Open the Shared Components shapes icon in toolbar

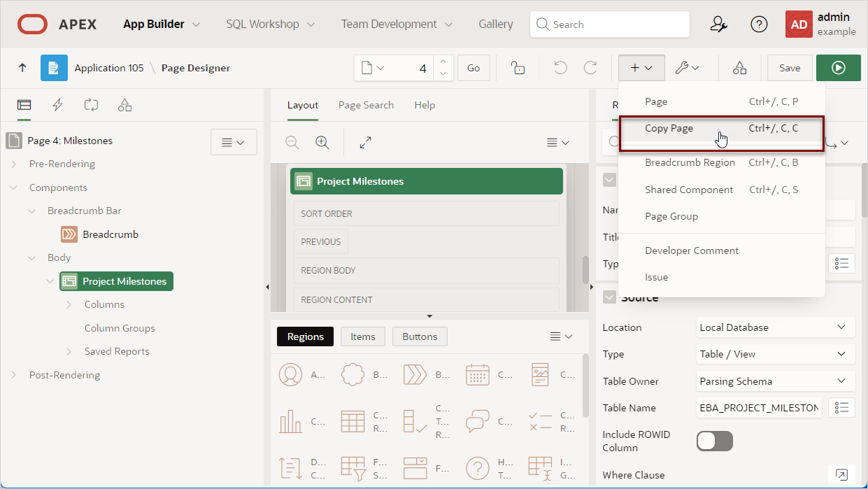tap(739, 68)
